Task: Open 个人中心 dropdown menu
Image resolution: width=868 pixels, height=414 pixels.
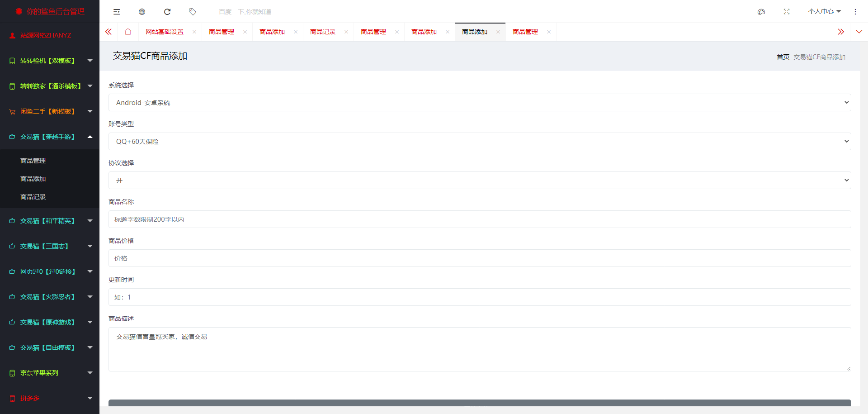Action: 825,12
